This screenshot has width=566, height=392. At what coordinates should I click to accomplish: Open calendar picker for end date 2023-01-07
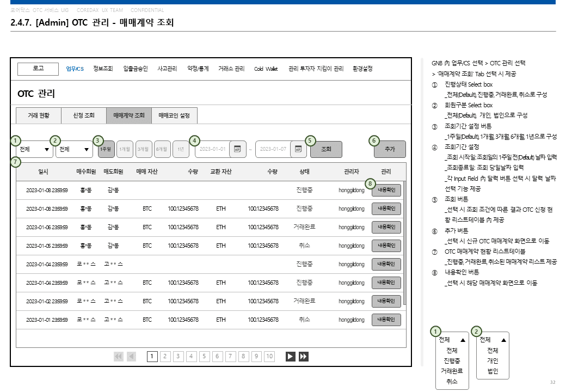[x=298, y=149]
